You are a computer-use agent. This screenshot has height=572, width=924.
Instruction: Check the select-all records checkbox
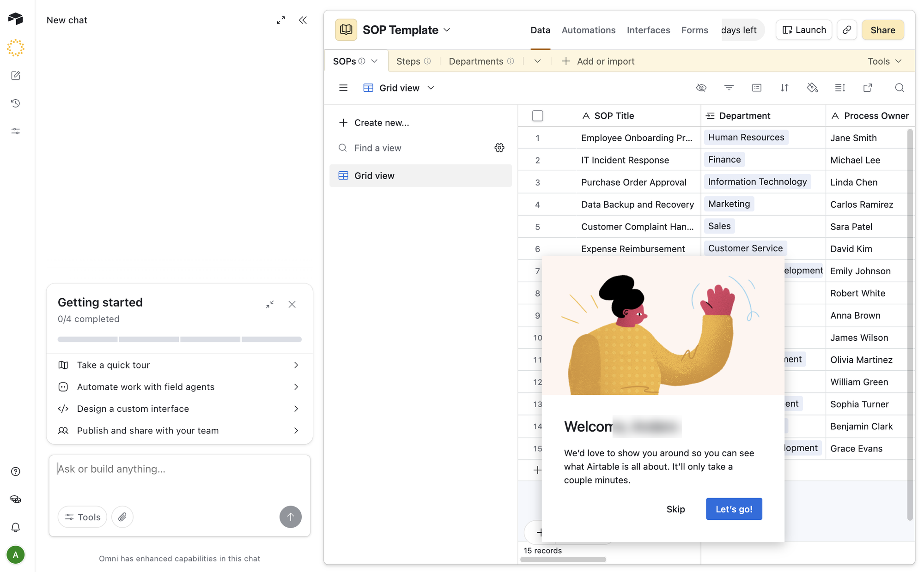(537, 116)
